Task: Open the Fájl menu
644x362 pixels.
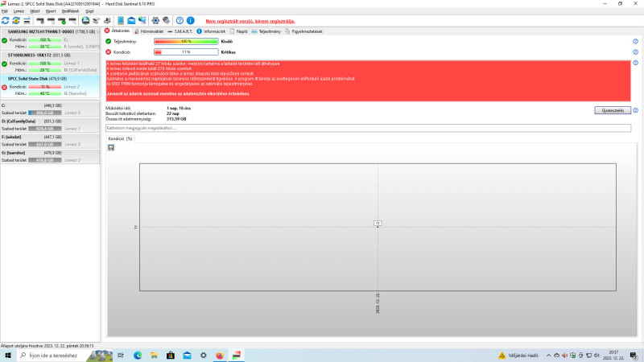Action: (x=5, y=11)
